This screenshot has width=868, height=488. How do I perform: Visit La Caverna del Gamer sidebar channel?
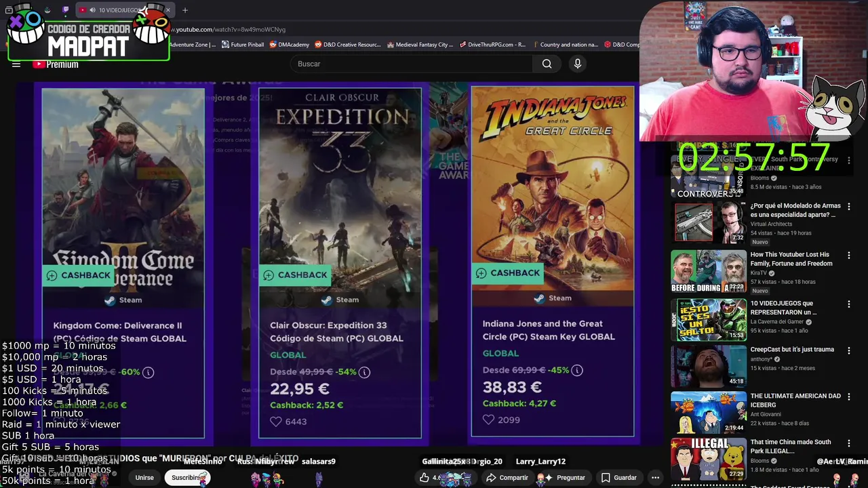tap(776, 321)
